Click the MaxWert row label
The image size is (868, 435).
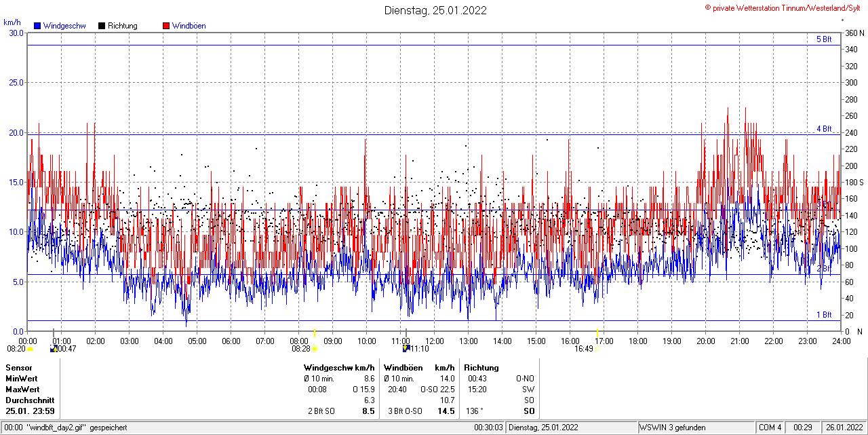[x=22, y=390]
